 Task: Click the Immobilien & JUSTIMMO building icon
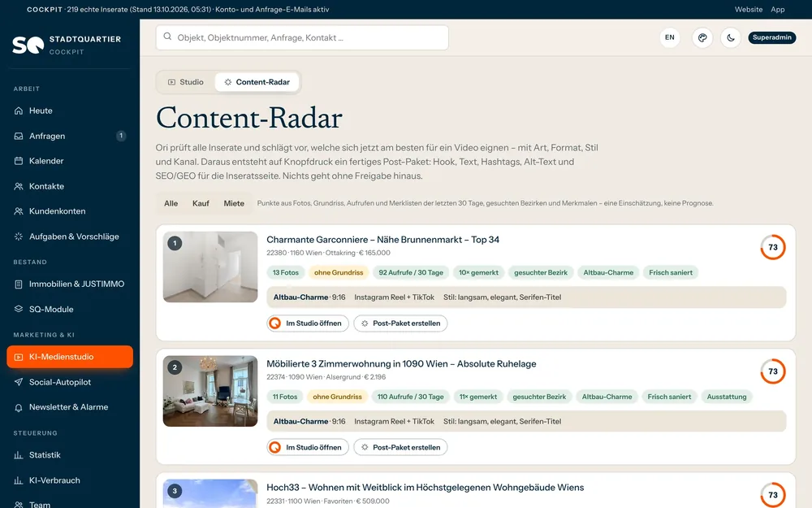19,284
